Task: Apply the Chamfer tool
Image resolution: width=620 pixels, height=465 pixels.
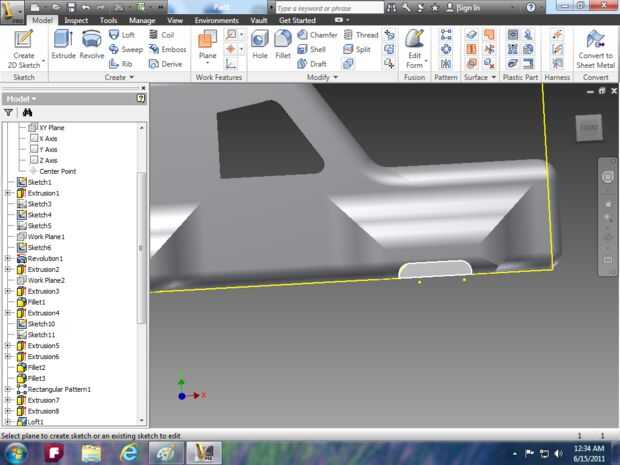Action: [317, 35]
